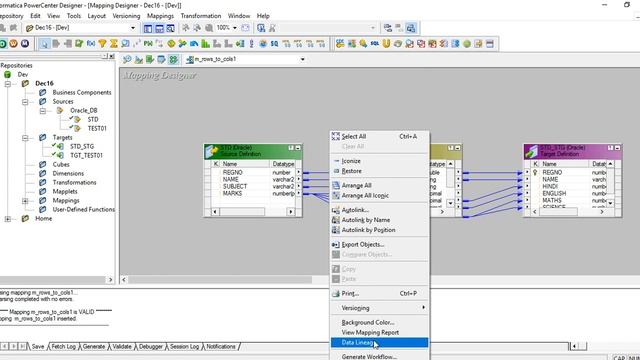Open the Mappings menu in menu bar
This screenshot has width=640, height=360.
[x=160, y=16]
